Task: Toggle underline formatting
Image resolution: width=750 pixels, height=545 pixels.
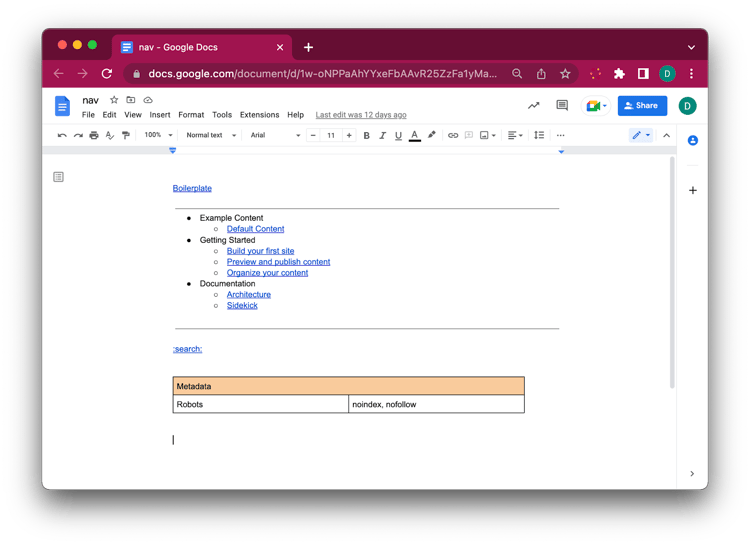Action: coord(398,135)
